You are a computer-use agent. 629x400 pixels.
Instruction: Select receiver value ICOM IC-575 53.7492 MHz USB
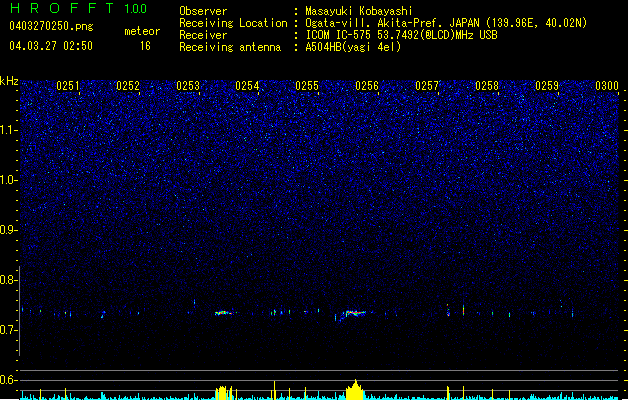(402, 35)
